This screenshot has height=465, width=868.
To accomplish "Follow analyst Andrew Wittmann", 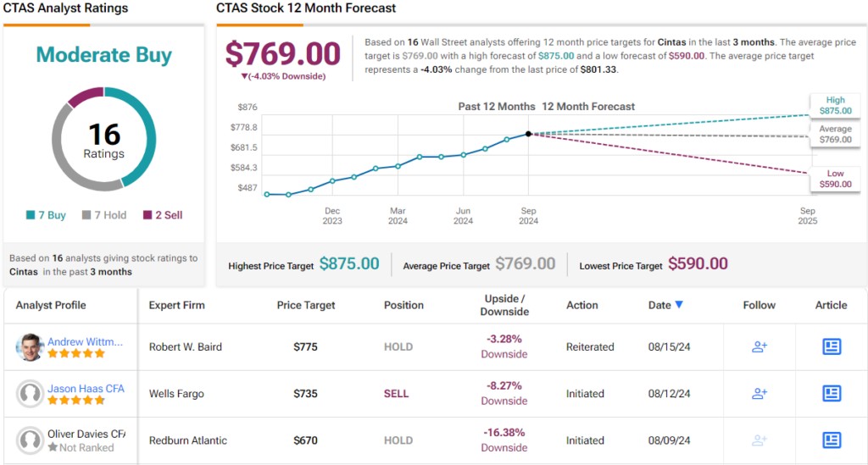I will [x=759, y=346].
